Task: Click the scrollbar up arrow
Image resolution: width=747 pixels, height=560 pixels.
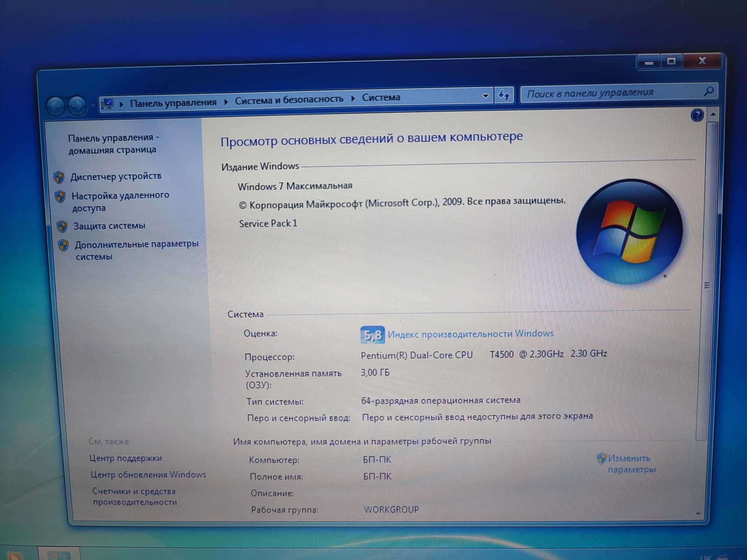Action: pos(713,114)
